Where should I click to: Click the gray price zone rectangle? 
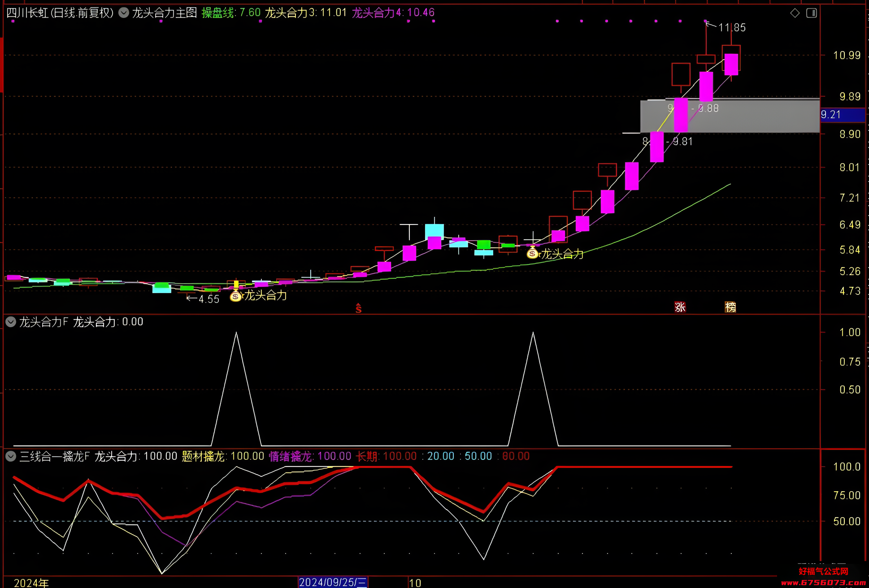click(x=730, y=116)
